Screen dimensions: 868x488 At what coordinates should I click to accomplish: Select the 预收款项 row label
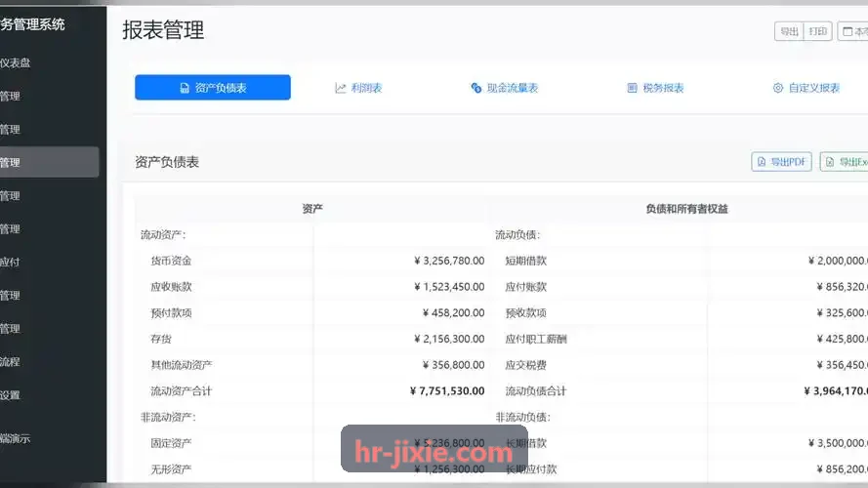tap(526, 312)
